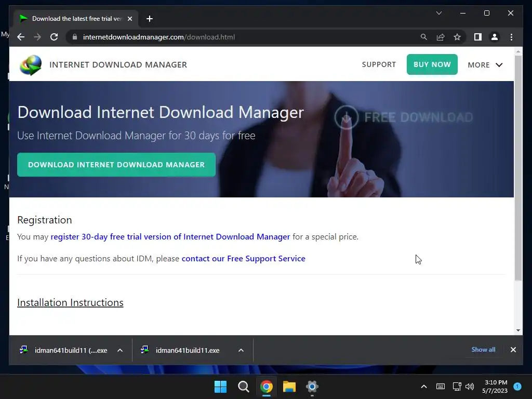
Task: Click the Installation Instructions heading
Action: (x=70, y=302)
